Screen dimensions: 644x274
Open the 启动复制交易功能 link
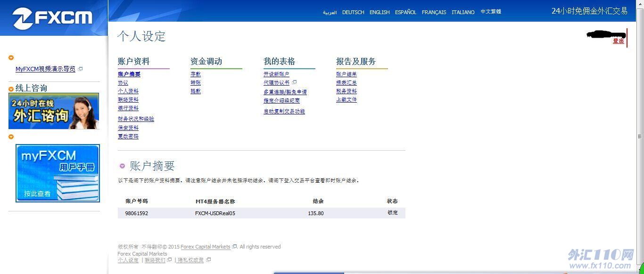tap(284, 112)
